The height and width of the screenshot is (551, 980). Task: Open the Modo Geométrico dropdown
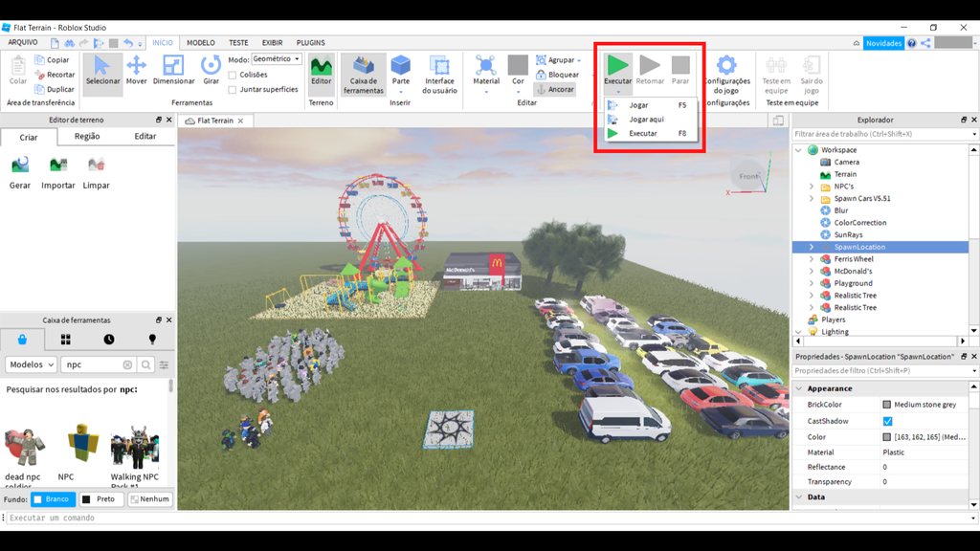pyautogui.click(x=277, y=59)
